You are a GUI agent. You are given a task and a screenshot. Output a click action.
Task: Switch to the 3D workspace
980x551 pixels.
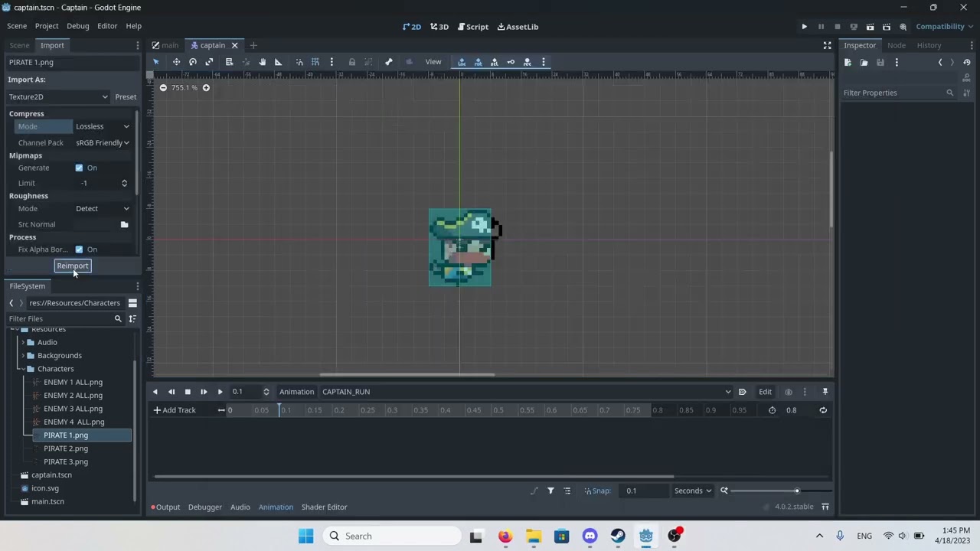point(439,26)
